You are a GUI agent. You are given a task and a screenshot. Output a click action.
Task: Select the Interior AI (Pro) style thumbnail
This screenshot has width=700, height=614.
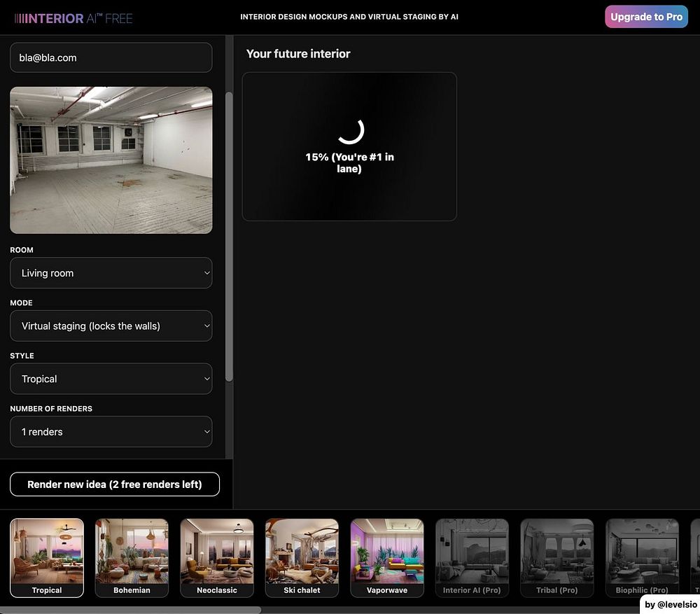pos(472,558)
